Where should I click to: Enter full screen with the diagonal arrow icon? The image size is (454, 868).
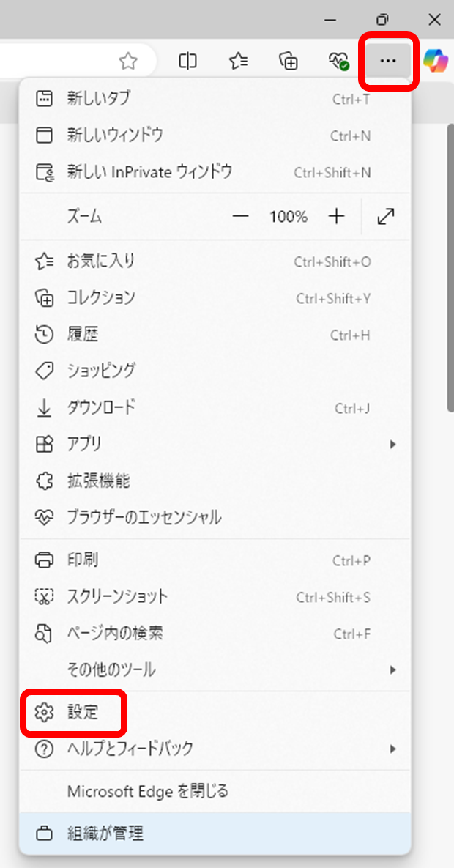pos(385,216)
